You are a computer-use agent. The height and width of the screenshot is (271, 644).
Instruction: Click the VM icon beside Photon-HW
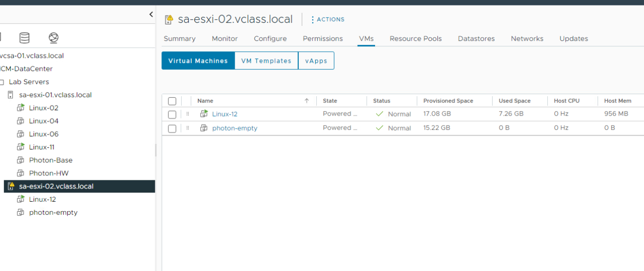click(x=20, y=173)
